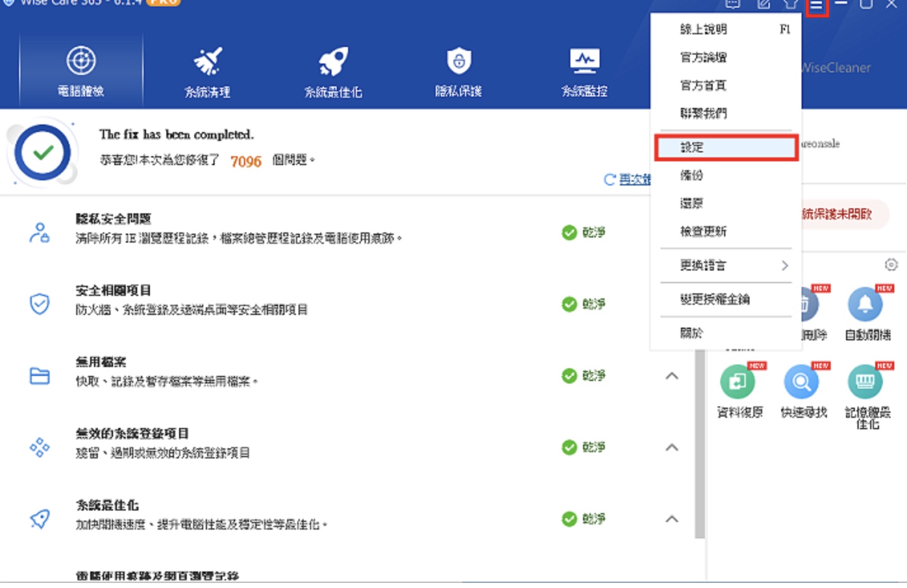
Task: Click the tools settings gear icon
Action: click(x=891, y=265)
